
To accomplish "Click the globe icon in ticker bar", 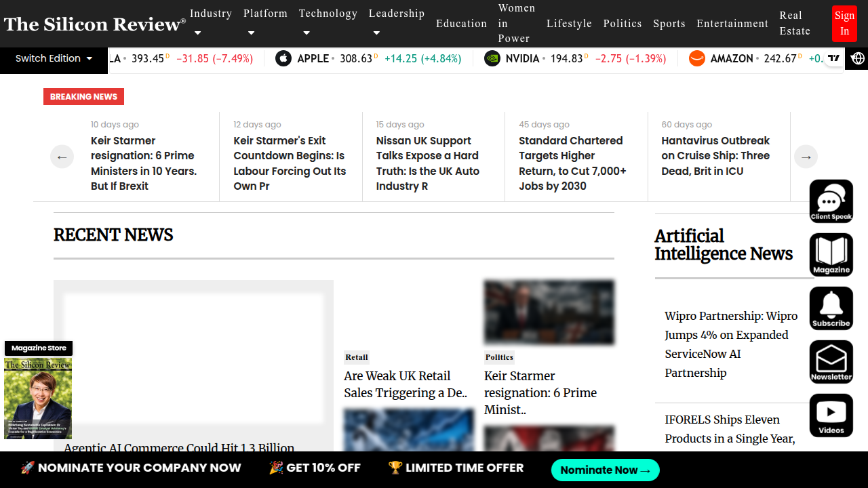I will (858, 58).
